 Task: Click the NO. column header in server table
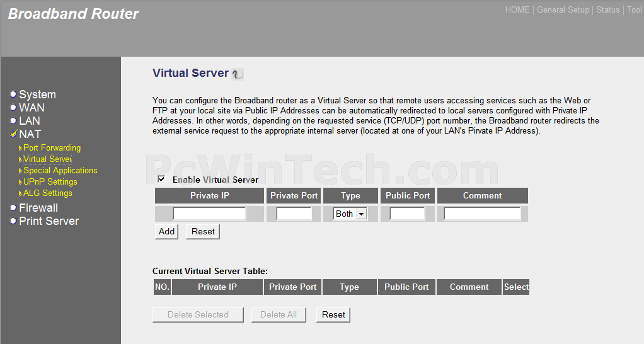click(x=162, y=287)
